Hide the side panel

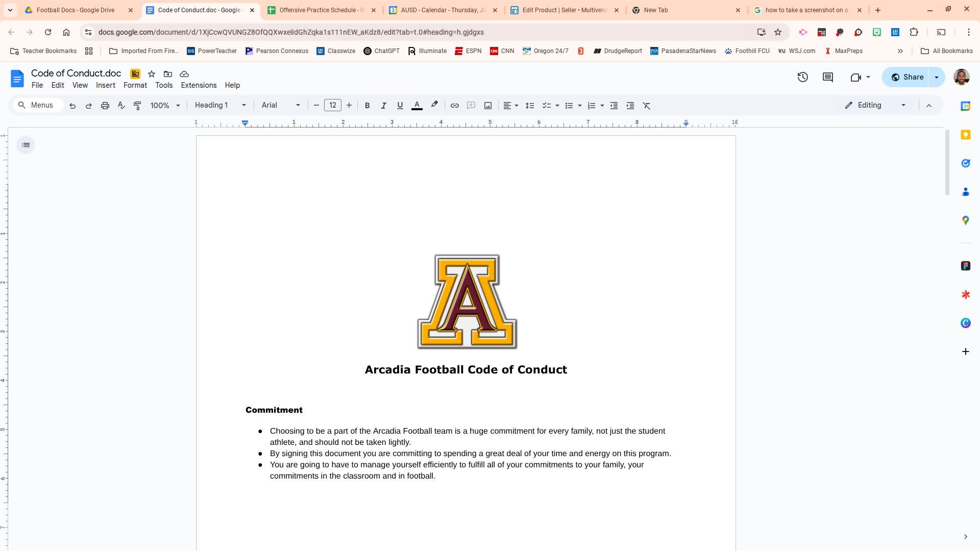click(965, 537)
